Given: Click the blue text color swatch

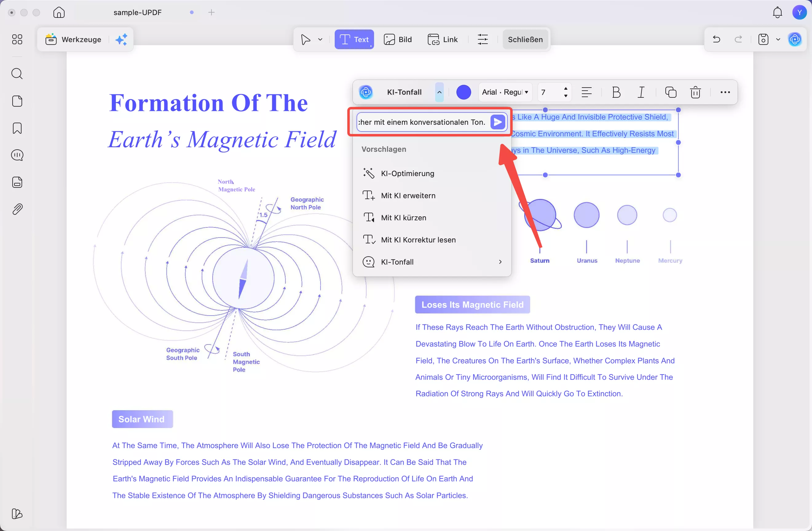Looking at the screenshot, I should [464, 92].
